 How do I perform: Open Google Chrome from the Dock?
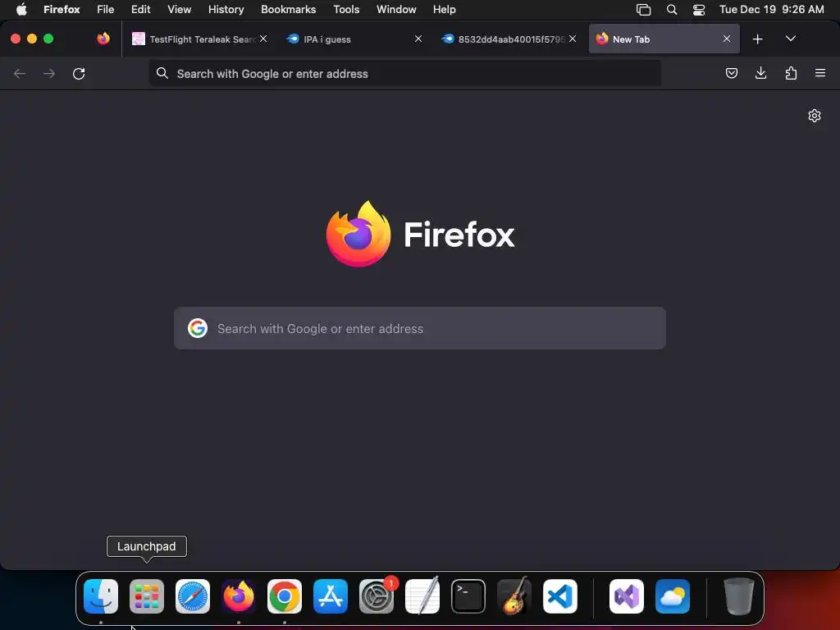tap(285, 596)
